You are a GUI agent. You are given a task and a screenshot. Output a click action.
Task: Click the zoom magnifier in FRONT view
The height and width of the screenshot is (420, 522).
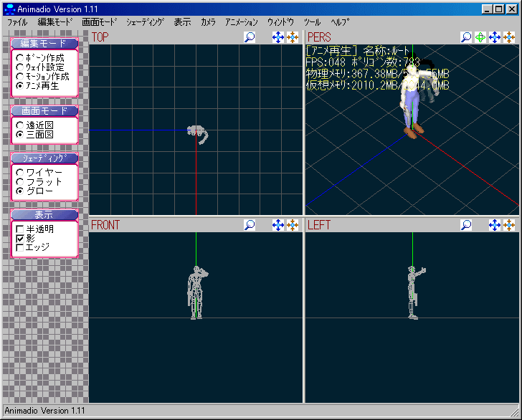(250, 225)
